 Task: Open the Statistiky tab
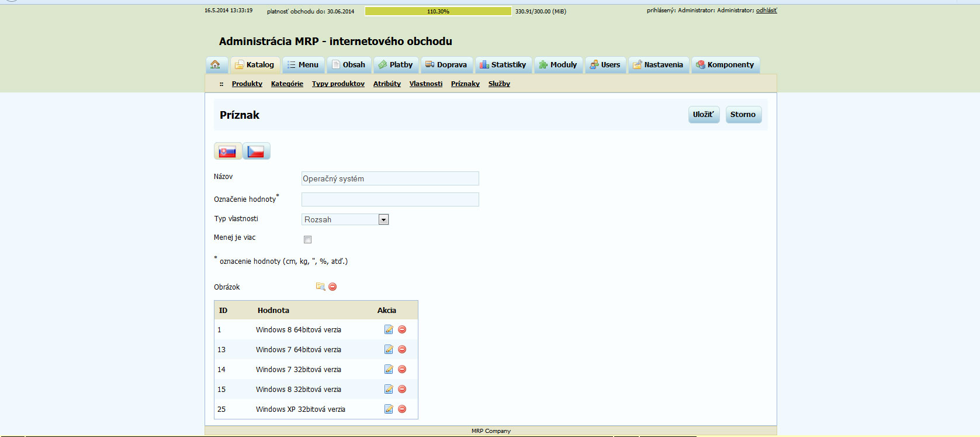click(x=503, y=65)
